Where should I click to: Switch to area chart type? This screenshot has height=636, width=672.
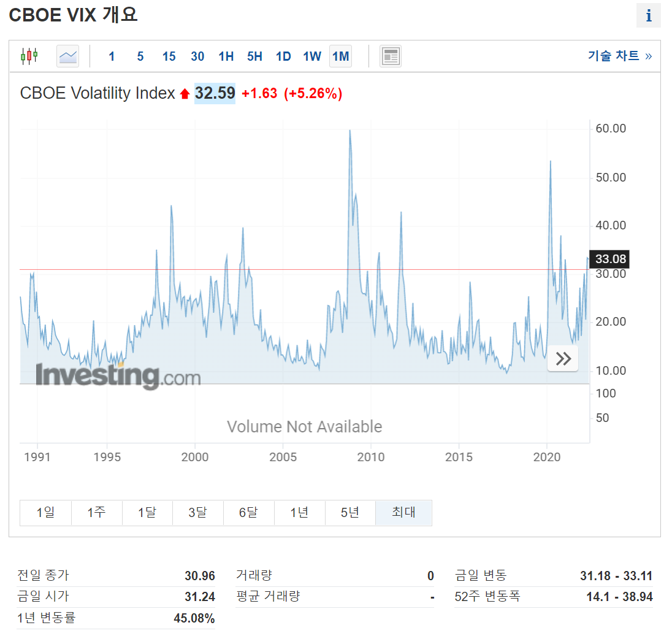[67, 56]
